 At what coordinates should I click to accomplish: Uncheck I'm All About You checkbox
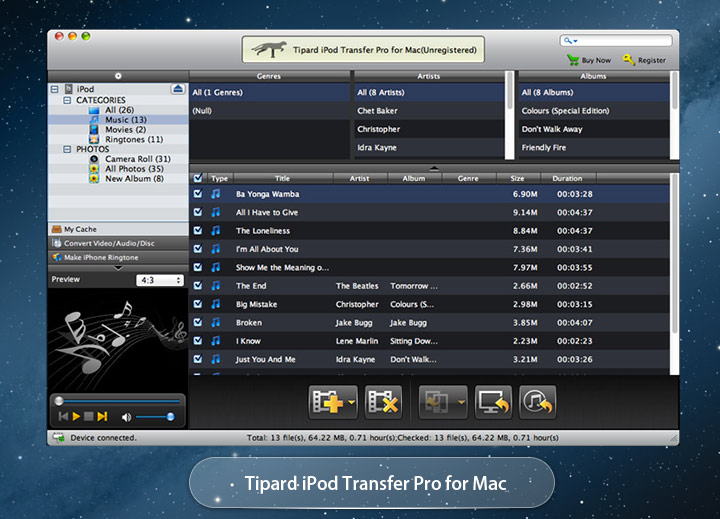coord(198,249)
